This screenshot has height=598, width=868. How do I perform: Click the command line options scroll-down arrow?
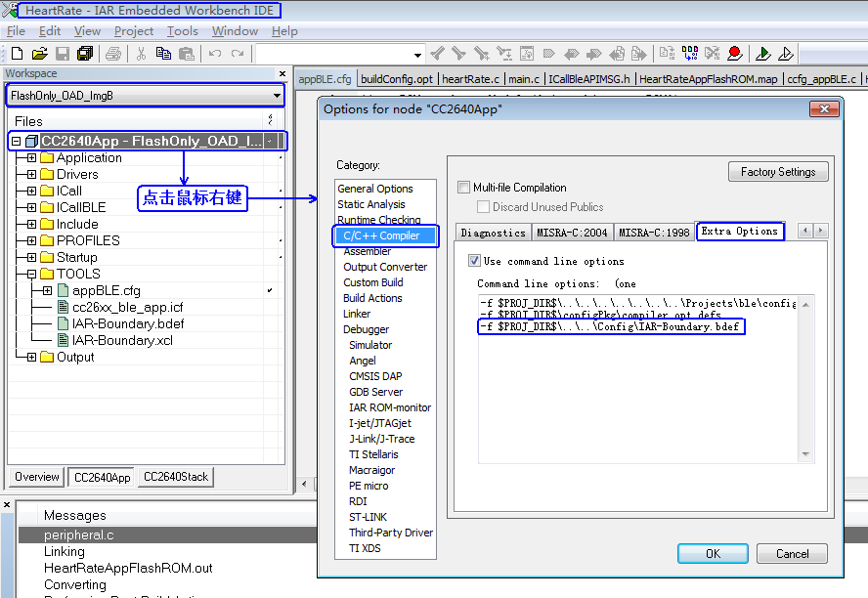tap(806, 454)
